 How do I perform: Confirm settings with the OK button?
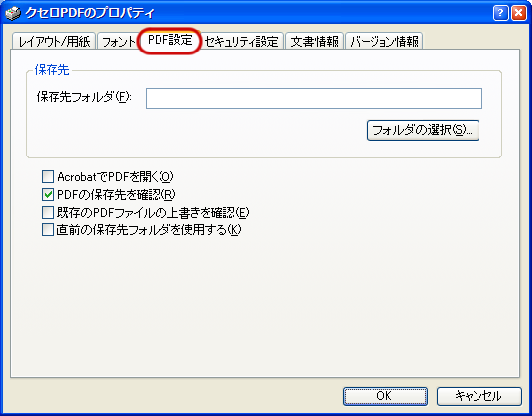(x=385, y=396)
